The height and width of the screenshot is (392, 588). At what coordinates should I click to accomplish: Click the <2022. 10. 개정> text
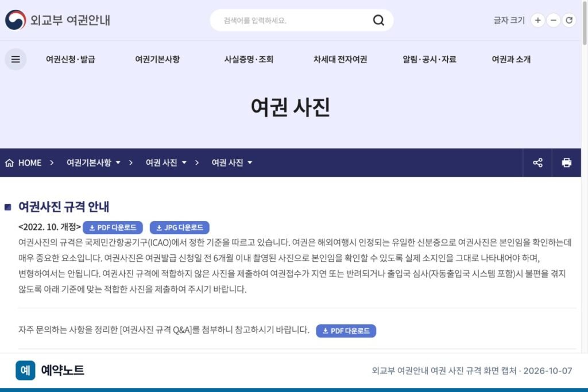coord(49,227)
